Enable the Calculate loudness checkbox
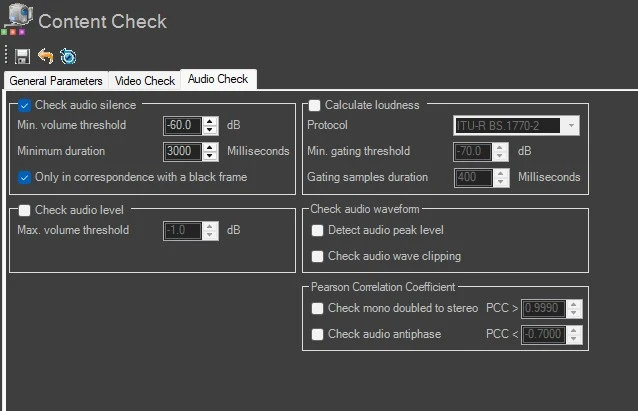The image size is (638, 411). coord(315,105)
